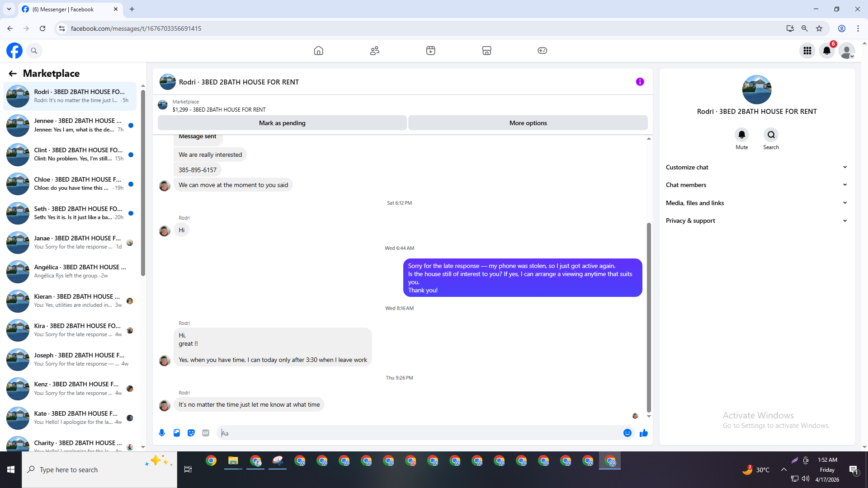Open the Windows Start menu
This screenshot has width=868, height=488.
[x=11, y=469]
